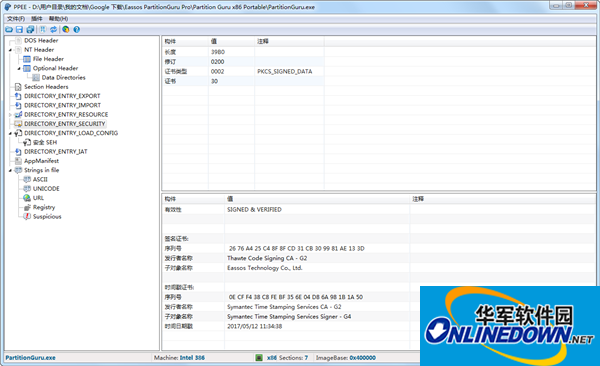Click Sections: 7 in status bar

[x=293, y=358]
